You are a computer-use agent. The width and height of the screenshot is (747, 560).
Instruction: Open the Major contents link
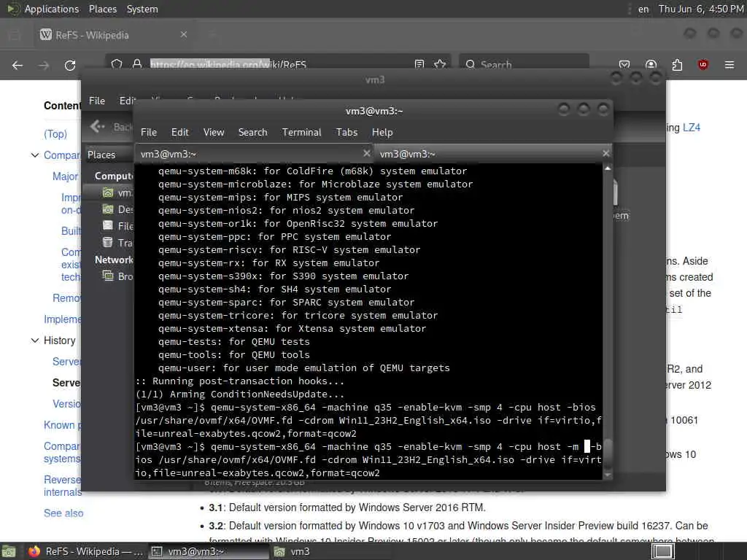click(x=65, y=176)
